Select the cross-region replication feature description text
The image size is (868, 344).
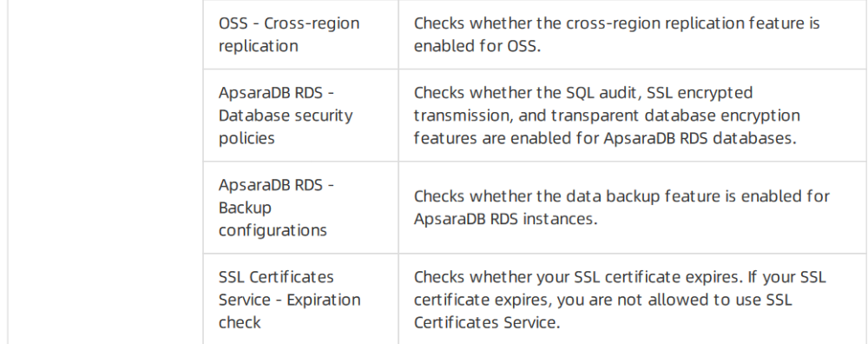616,35
